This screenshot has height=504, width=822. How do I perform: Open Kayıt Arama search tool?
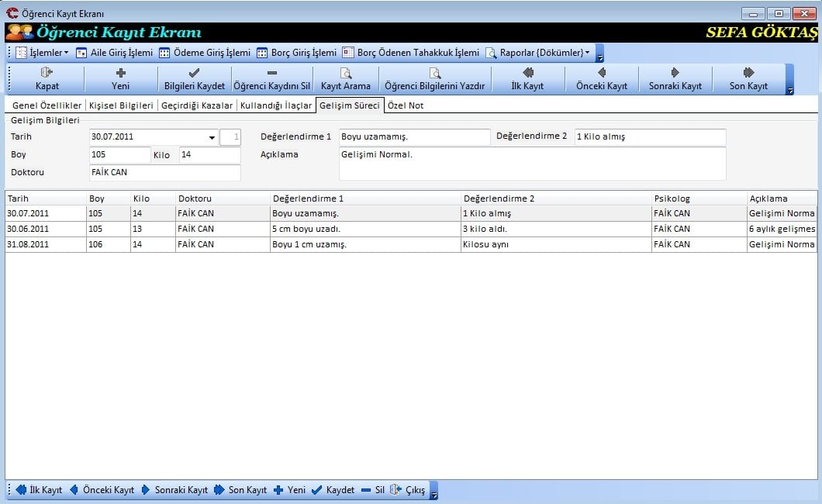click(346, 73)
